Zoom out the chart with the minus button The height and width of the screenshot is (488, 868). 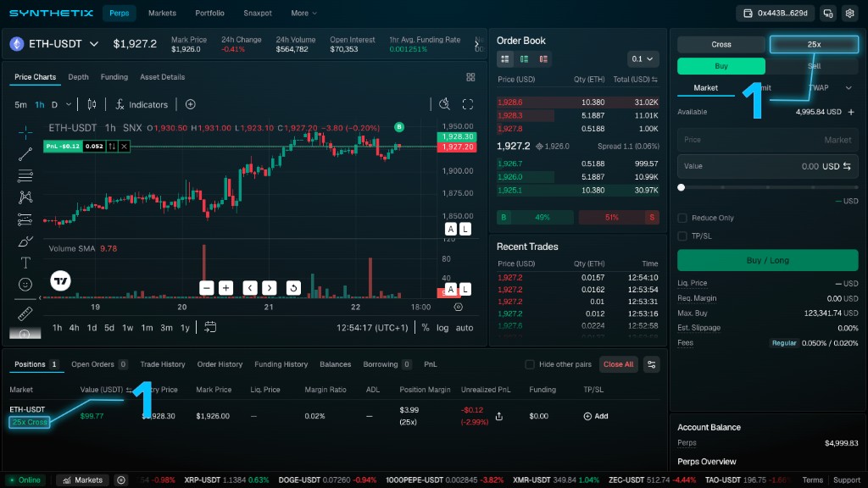pyautogui.click(x=207, y=288)
